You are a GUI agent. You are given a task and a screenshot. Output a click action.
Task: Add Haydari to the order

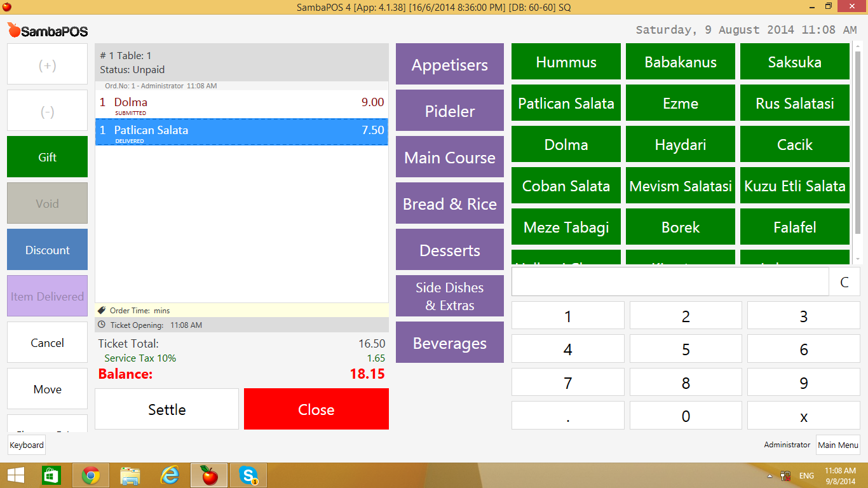coord(681,144)
